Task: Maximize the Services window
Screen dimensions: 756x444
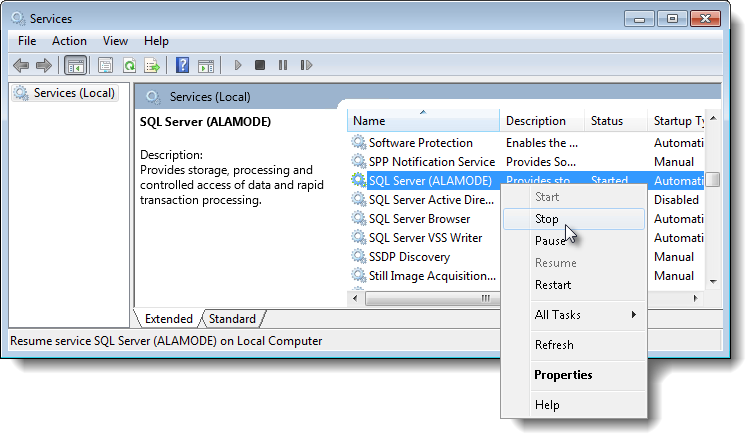Action: [672, 19]
